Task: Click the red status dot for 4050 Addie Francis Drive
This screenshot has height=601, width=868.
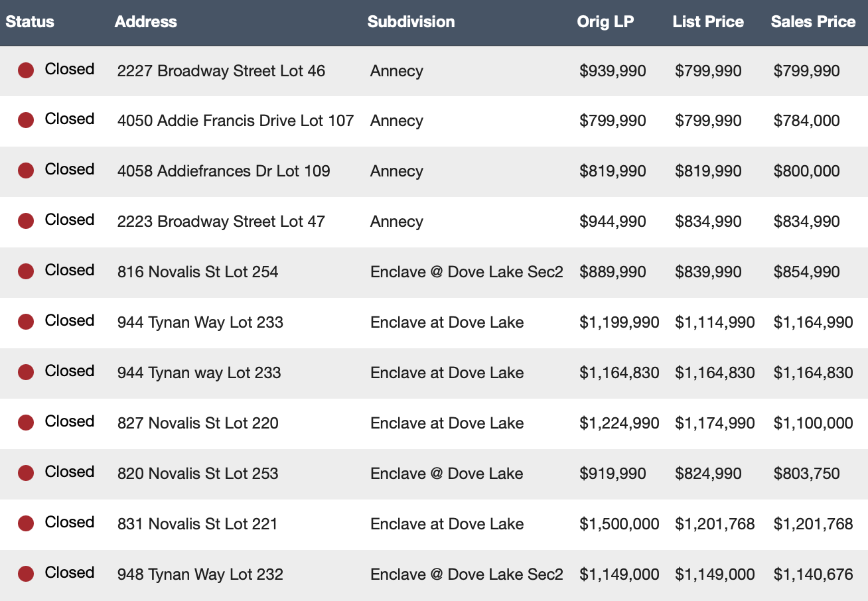Action: tap(26, 120)
